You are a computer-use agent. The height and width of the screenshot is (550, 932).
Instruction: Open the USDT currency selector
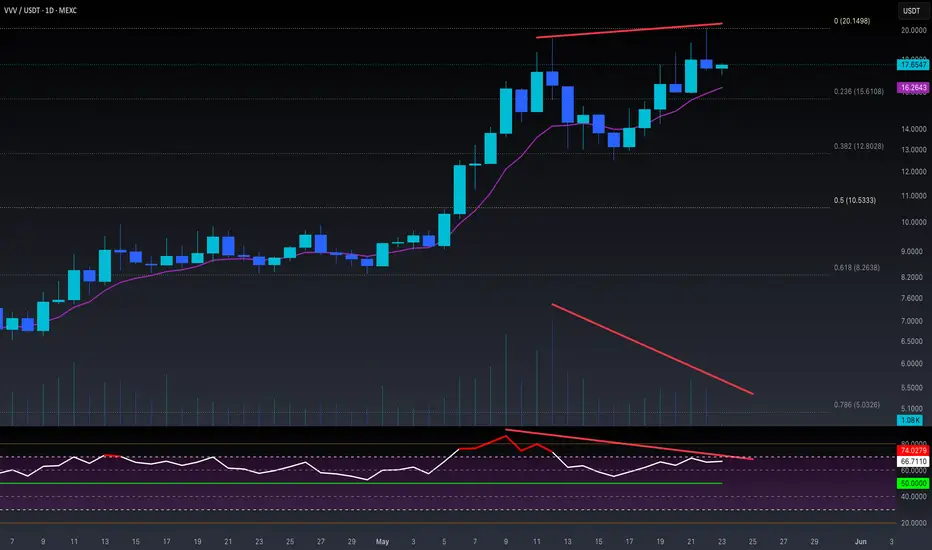pos(912,11)
